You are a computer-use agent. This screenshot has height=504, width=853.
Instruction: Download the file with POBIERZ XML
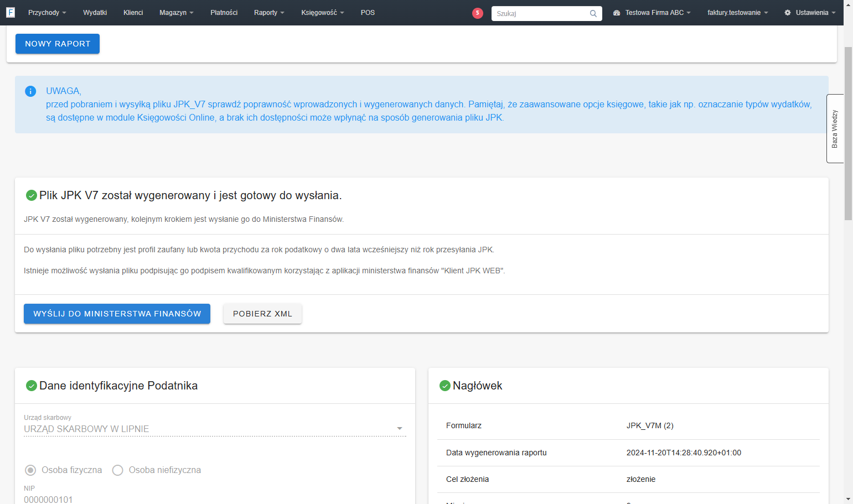point(262,314)
